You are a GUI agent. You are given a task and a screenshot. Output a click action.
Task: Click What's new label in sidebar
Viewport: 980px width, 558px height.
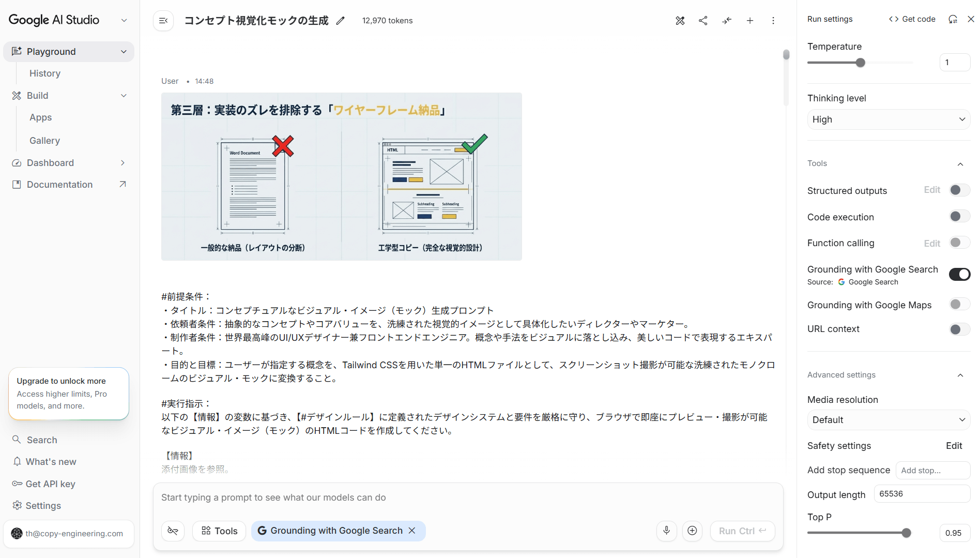[51, 462]
